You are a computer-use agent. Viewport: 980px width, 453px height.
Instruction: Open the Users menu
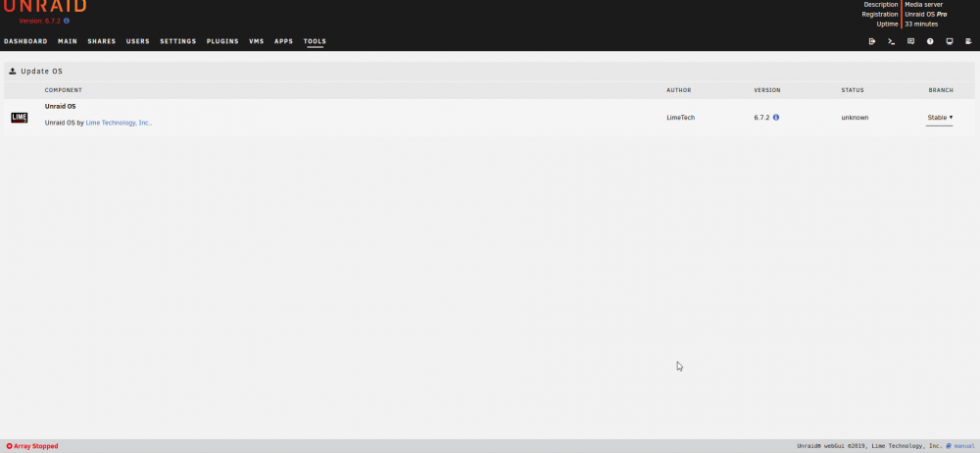pos(138,41)
